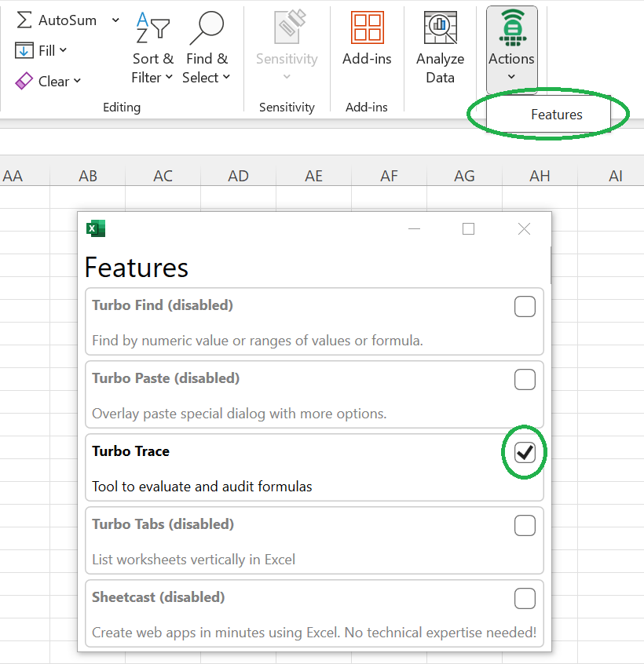Open the AutoSum dropdown arrow
The image size is (644, 664).
115,20
